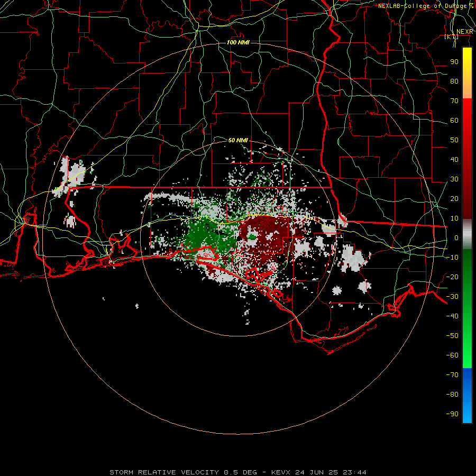Click the -20 scale value

point(452,277)
